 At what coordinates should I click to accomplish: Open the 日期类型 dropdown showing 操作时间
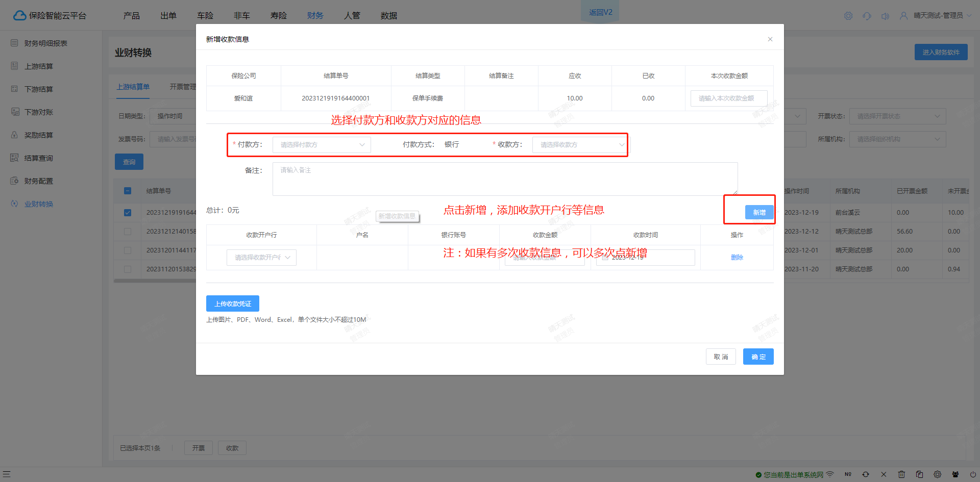coord(173,116)
